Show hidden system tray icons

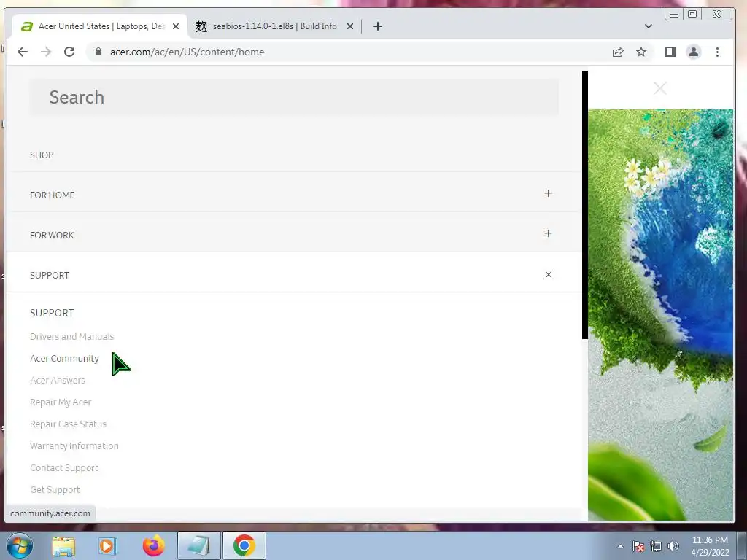pyautogui.click(x=620, y=546)
